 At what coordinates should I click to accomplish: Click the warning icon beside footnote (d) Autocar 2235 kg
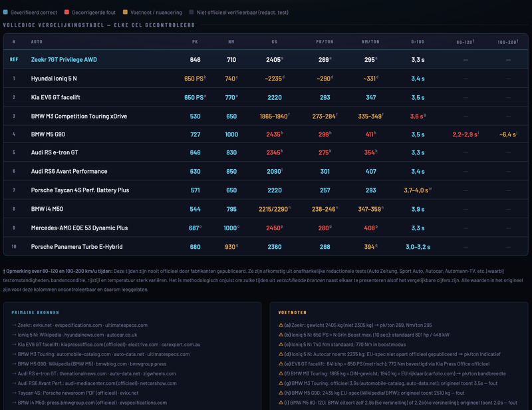[x=281, y=354]
